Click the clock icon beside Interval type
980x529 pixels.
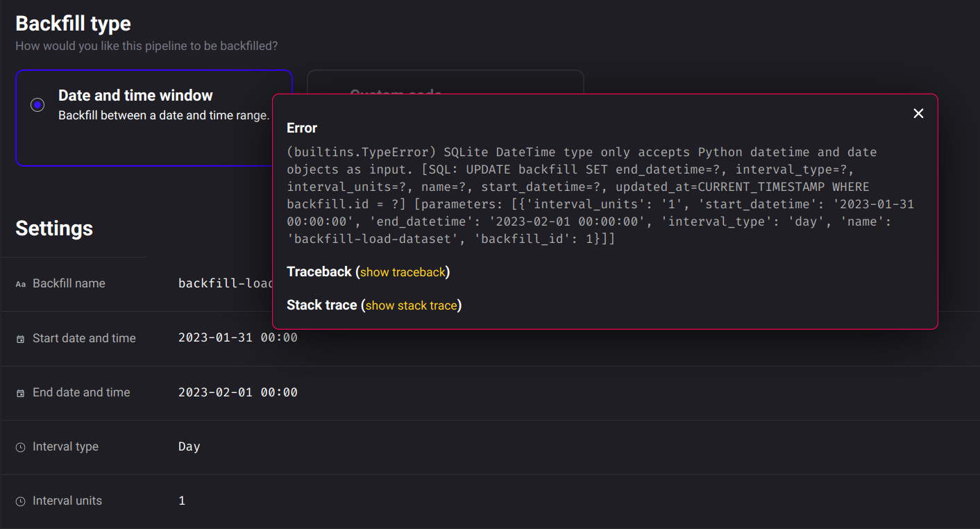click(x=20, y=446)
